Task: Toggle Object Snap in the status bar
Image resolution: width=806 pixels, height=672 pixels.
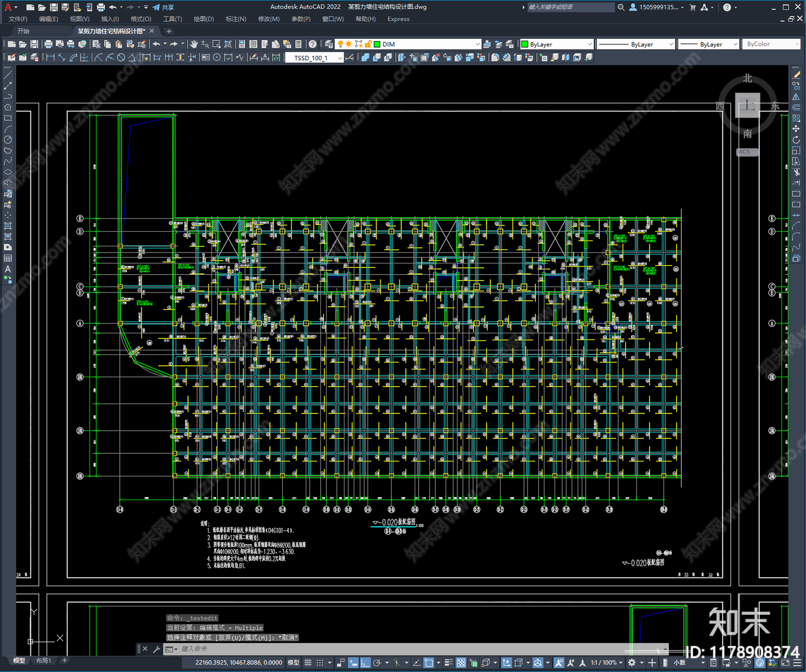Action: pos(429,662)
